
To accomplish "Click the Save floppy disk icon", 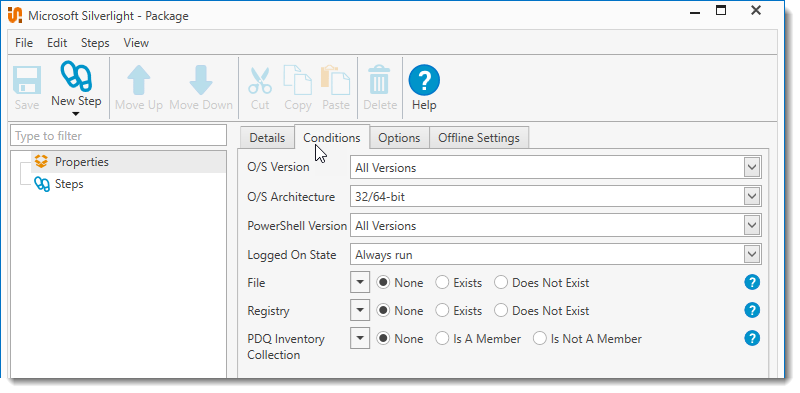I will [27, 81].
